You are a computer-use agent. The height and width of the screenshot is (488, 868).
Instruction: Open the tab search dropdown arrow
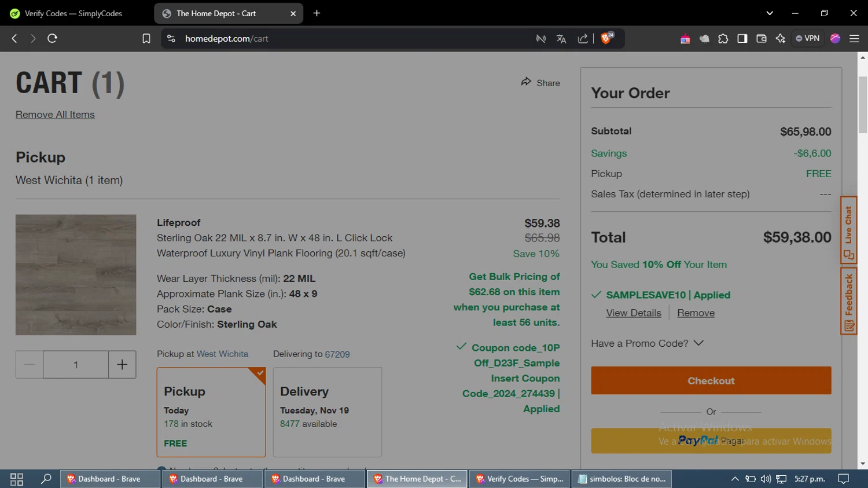pyautogui.click(x=770, y=13)
